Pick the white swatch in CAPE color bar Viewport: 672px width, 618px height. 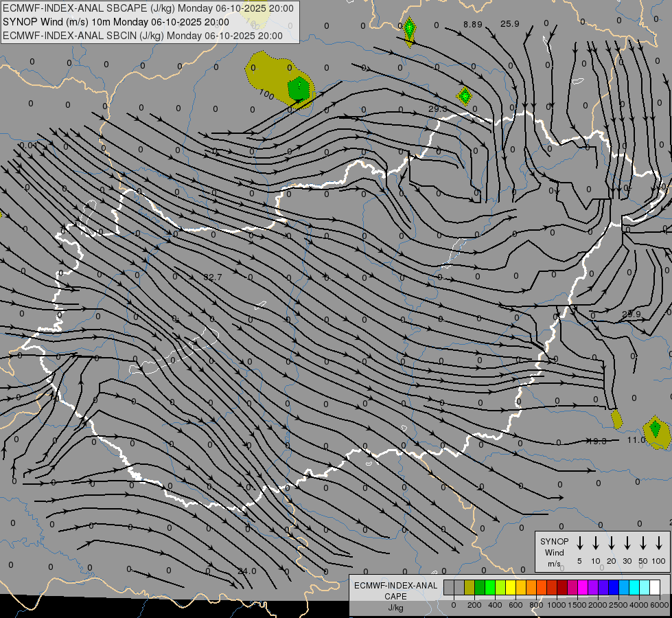click(655, 588)
